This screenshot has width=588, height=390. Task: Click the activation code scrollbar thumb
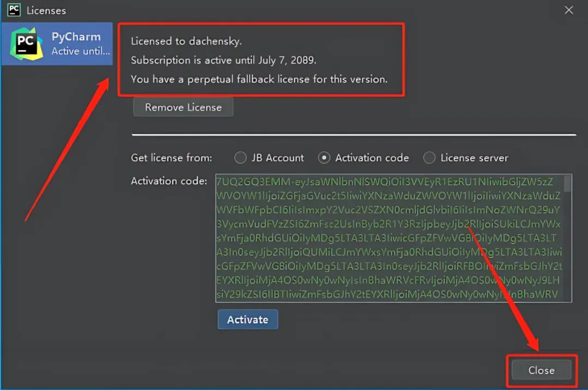(x=567, y=183)
